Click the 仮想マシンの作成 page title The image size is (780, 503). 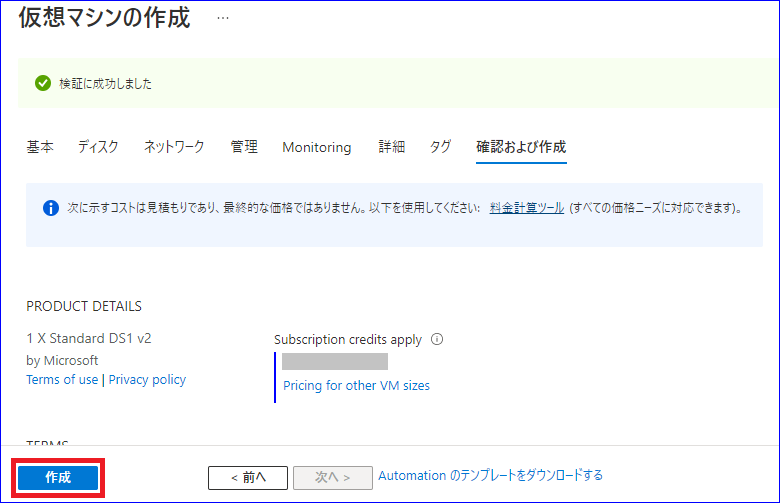pos(104,17)
